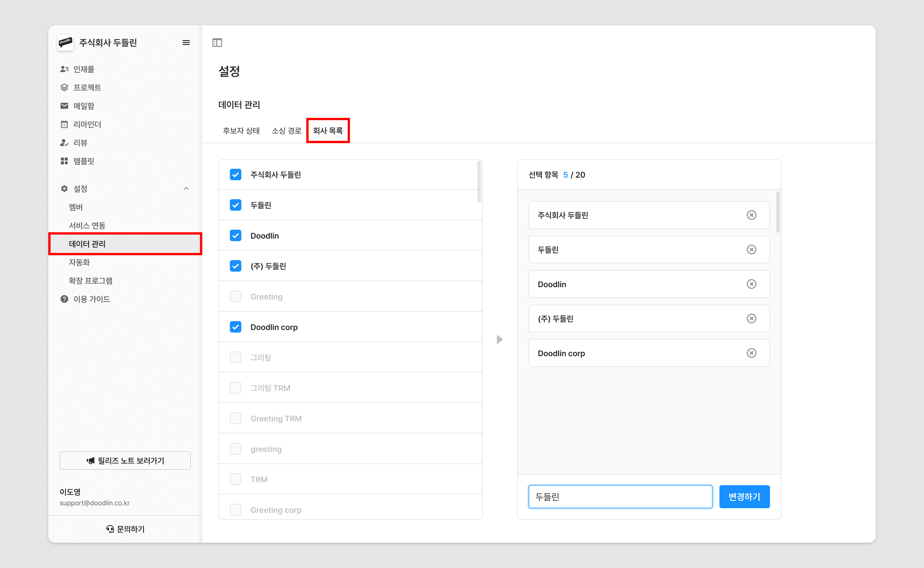Image resolution: width=924 pixels, height=568 pixels.
Task: Uncheck the (주) 두들린 checkbox
Action: [235, 266]
